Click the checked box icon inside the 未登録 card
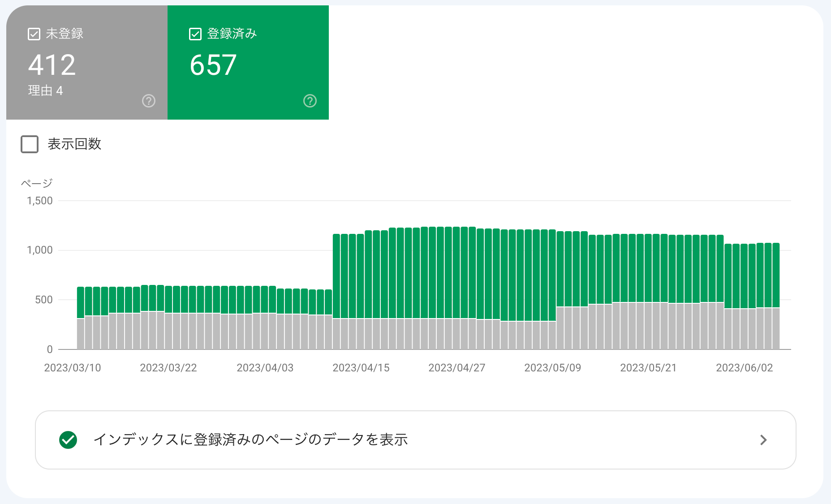Screen dimensions: 831x504 click(x=34, y=33)
